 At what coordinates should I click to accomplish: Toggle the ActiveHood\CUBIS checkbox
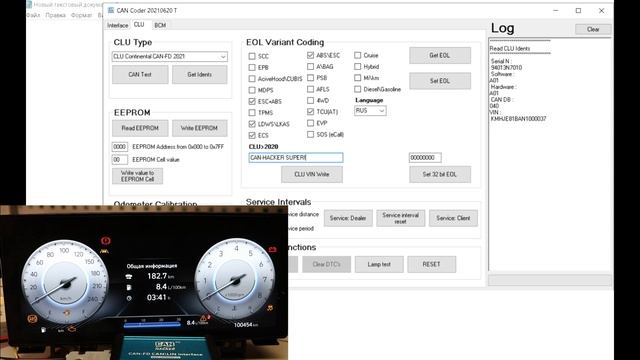(x=252, y=79)
